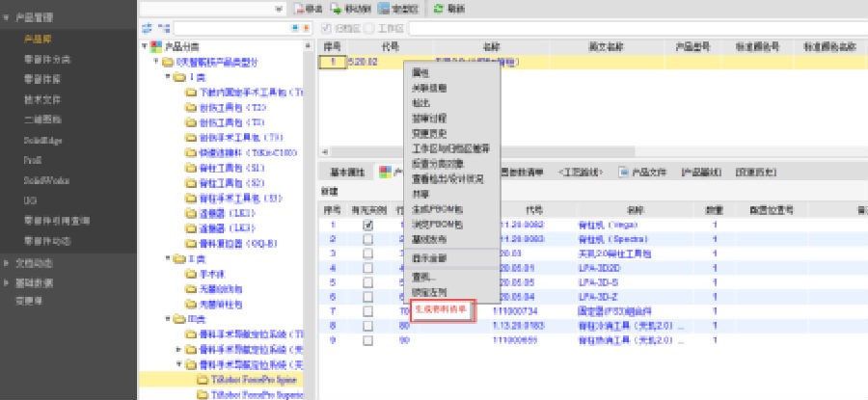
Task: Expand the 文档动态 sidebar section
Action: pos(9,262)
